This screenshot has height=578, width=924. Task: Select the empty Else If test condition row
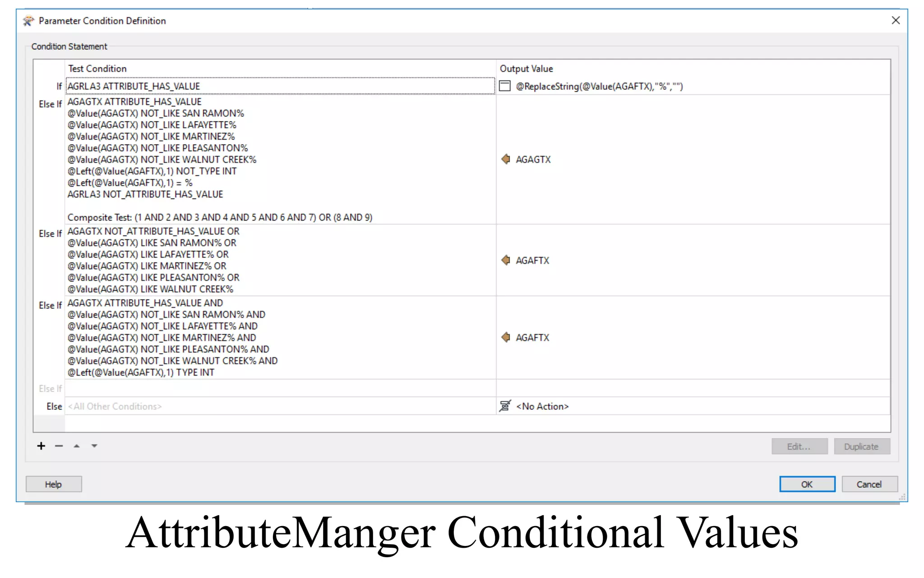coord(280,388)
